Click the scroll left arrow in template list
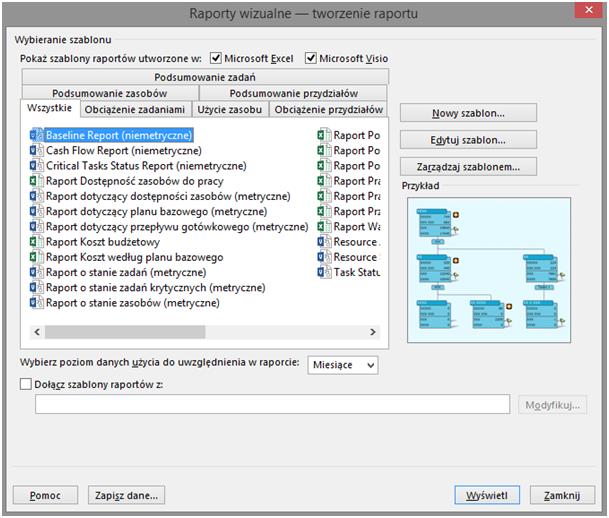The width and height of the screenshot is (609, 518). [x=37, y=332]
